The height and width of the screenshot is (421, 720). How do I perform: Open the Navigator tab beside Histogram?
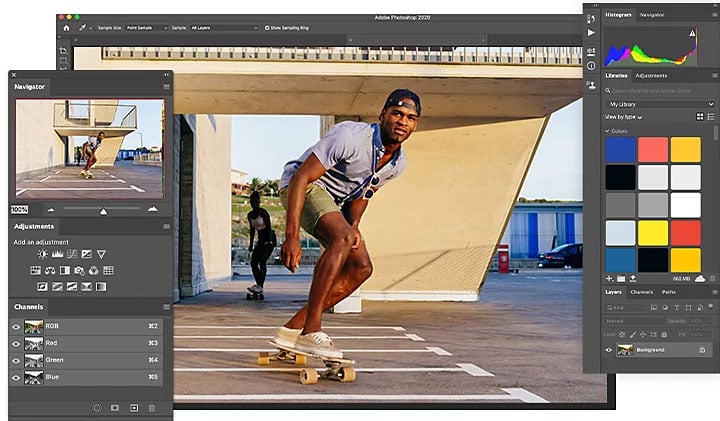coord(652,15)
